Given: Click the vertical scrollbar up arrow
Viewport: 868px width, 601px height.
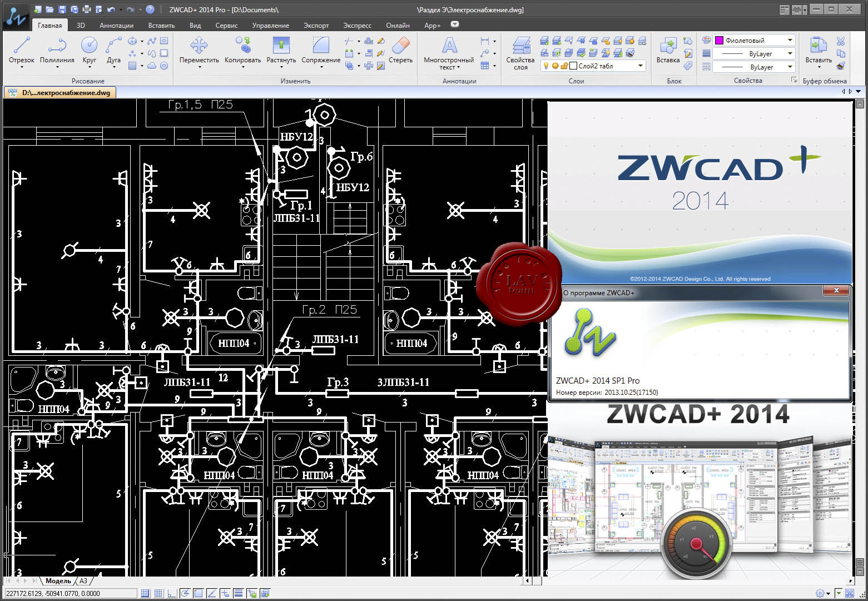Looking at the screenshot, I should [x=861, y=103].
